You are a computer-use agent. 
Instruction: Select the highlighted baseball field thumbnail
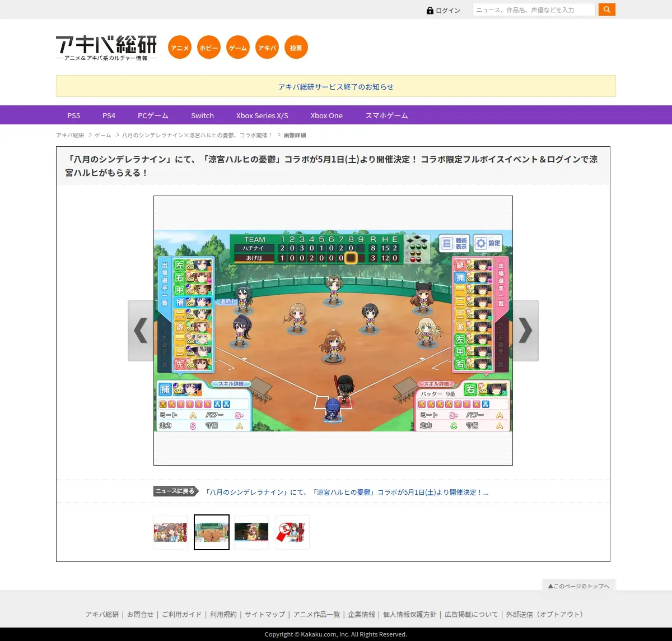(x=212, y=532)
